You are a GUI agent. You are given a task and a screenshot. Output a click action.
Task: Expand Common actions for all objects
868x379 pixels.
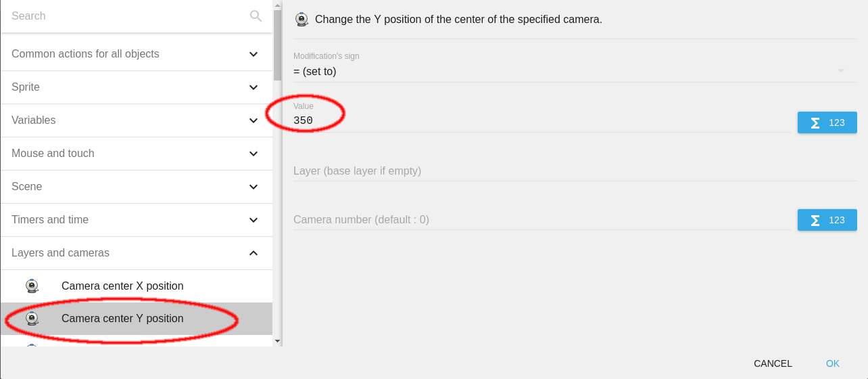coord(254,54)
